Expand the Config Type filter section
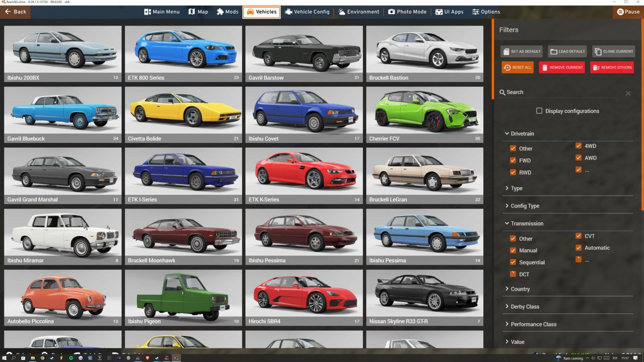644x362 pixels. tap(568, 206)
